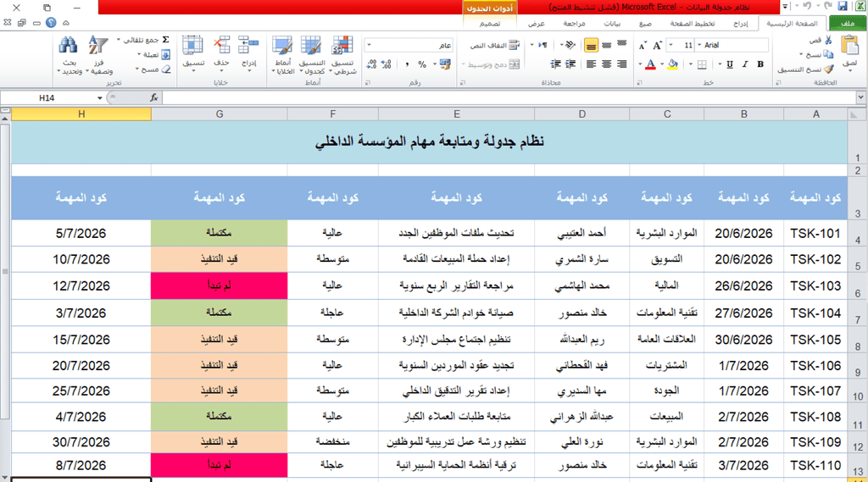Viewport: 868px width, 482px height.
Task: Open the number format (عام) dropdown
Action: tap(370, 46)
